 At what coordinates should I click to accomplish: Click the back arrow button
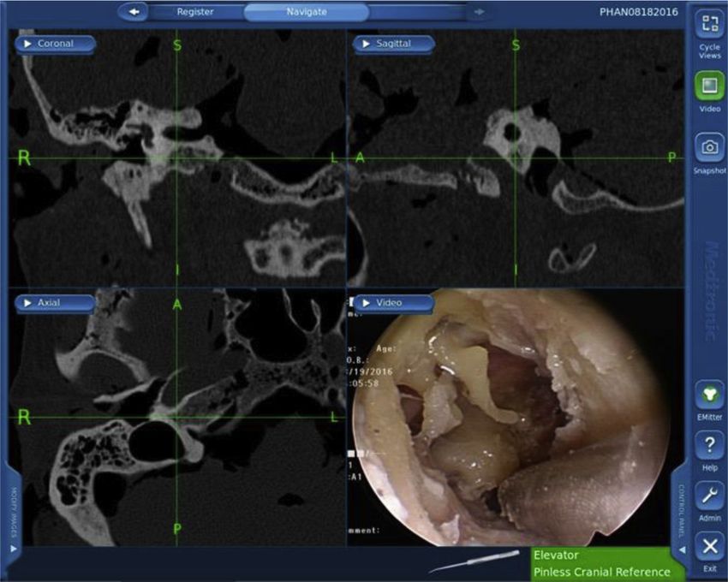(134, 12)
